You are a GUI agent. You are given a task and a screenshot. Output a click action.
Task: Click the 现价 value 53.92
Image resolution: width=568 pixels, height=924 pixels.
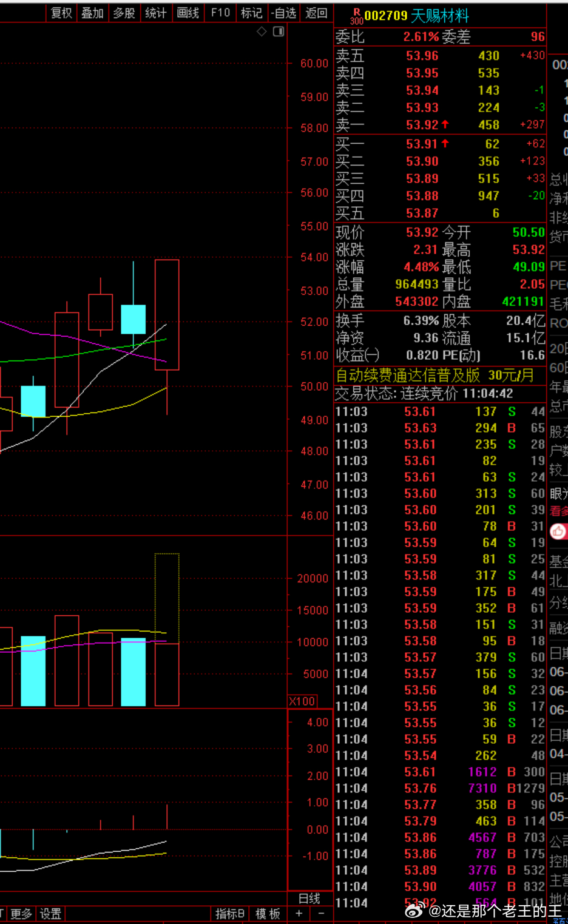click(x=422, y=232)
